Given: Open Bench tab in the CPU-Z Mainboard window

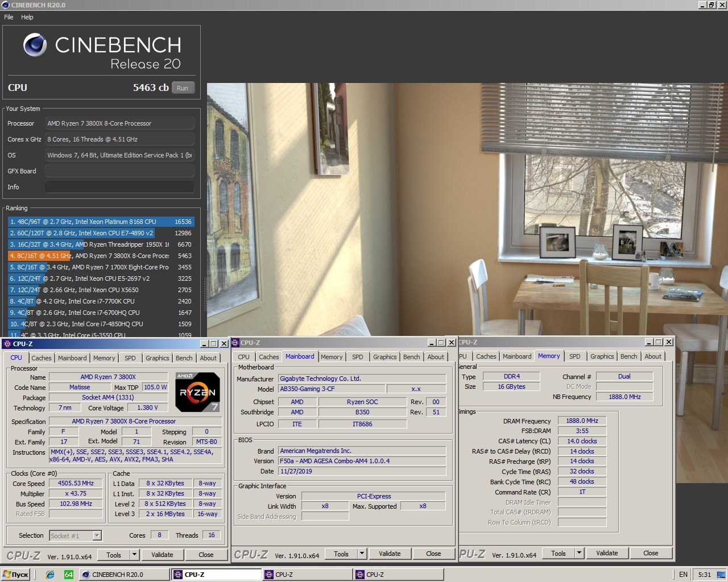Looking at the screenshot, I should [x=411, y=357].
